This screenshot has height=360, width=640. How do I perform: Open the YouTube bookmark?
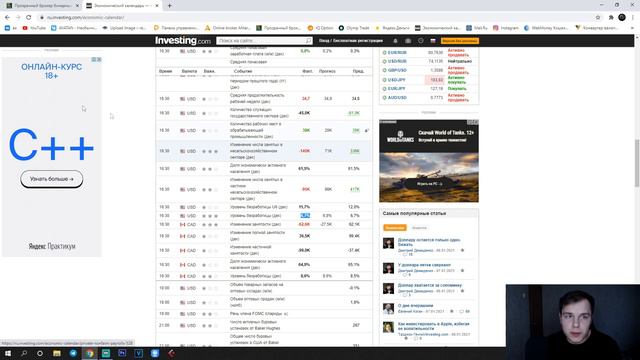coord(34,28)
